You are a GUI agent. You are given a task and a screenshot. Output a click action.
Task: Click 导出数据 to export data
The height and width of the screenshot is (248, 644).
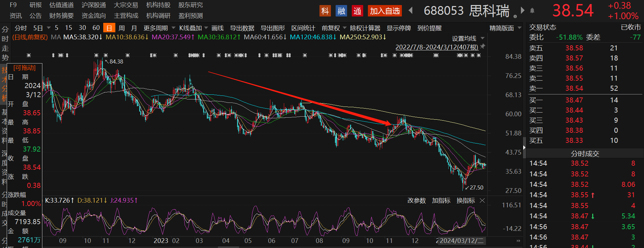pyautogui.click(x=242, y=28)
